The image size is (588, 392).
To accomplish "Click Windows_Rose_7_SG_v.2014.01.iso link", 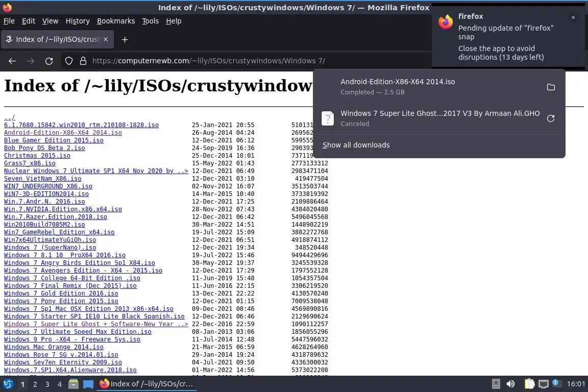I will tap(61, 355).
